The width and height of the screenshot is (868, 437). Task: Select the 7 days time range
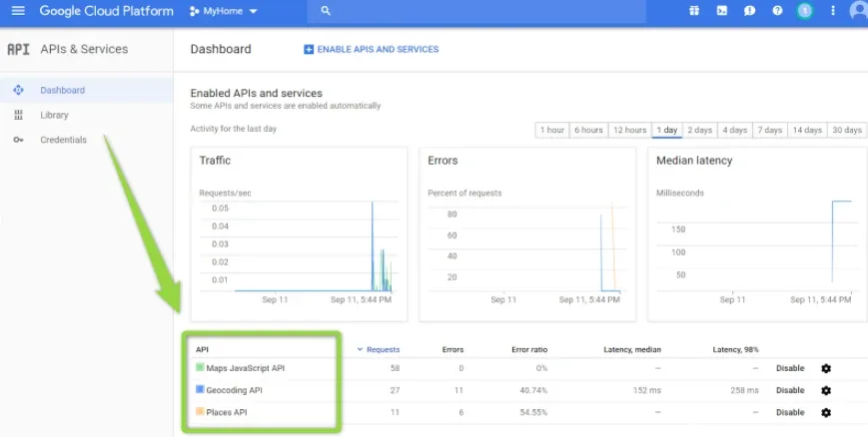coord(769,130)
